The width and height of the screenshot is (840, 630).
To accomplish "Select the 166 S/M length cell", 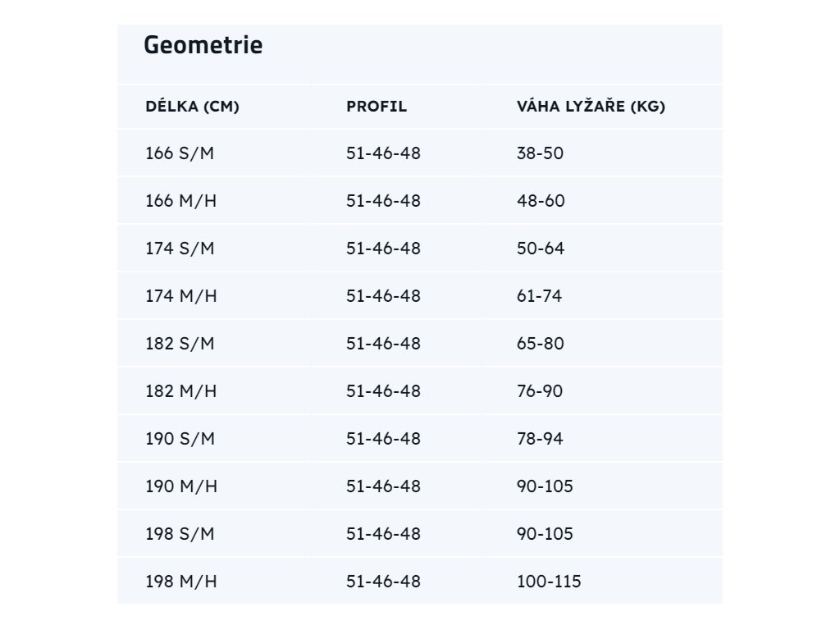I will pyautogui.click(x=180, y=153).
